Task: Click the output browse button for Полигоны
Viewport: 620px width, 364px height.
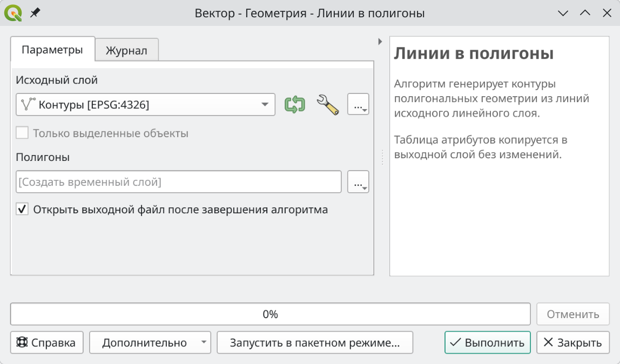Action: pyautogui.click(x=358, y=182)
